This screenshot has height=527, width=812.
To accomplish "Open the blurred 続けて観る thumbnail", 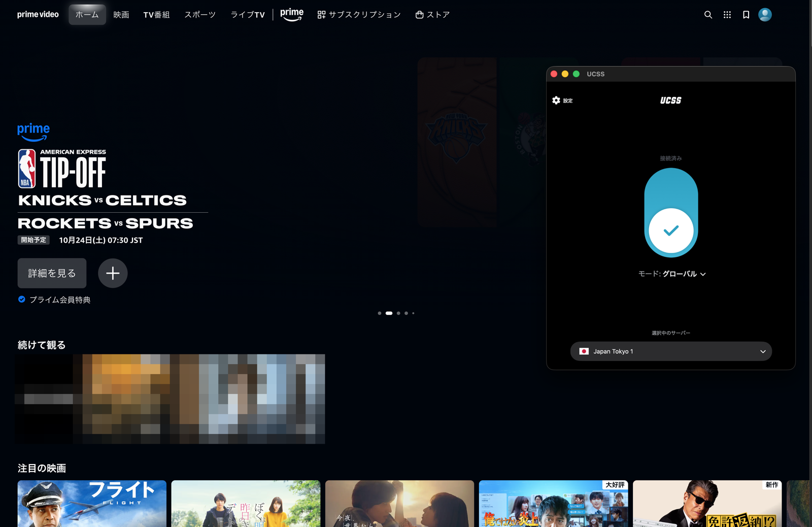I will [170, 399].
